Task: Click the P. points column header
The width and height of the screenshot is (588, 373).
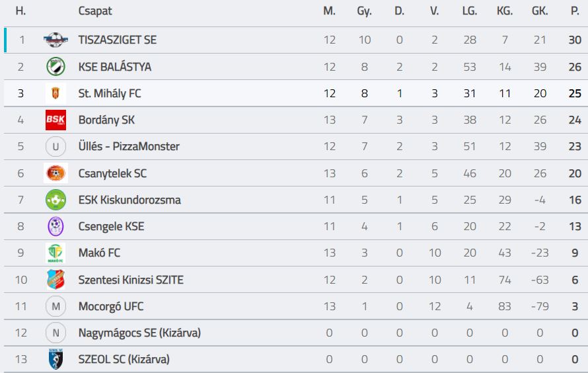Action: tap(575, 11)
